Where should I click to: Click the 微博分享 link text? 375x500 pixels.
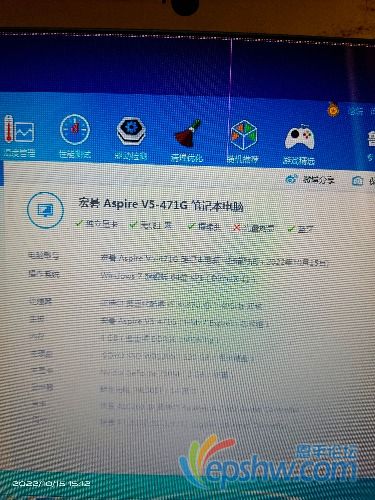click(x=318, y=180)
